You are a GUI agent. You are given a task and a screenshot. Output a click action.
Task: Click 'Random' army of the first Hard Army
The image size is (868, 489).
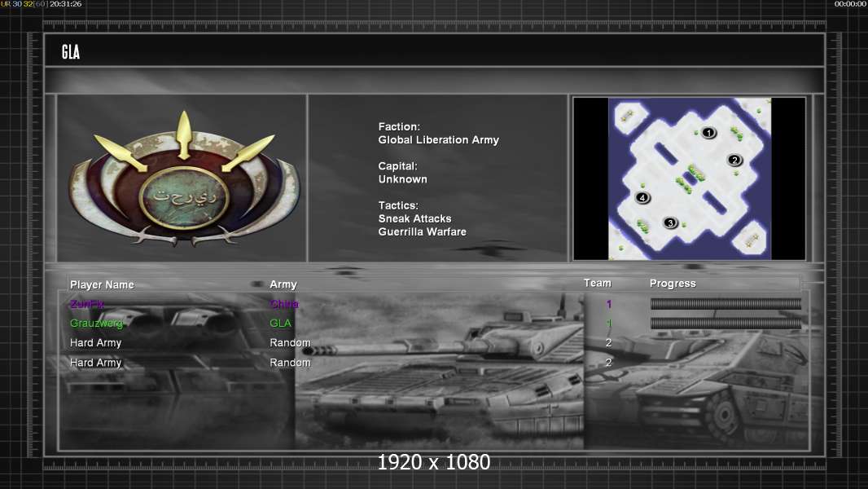(x=290, y=343)
